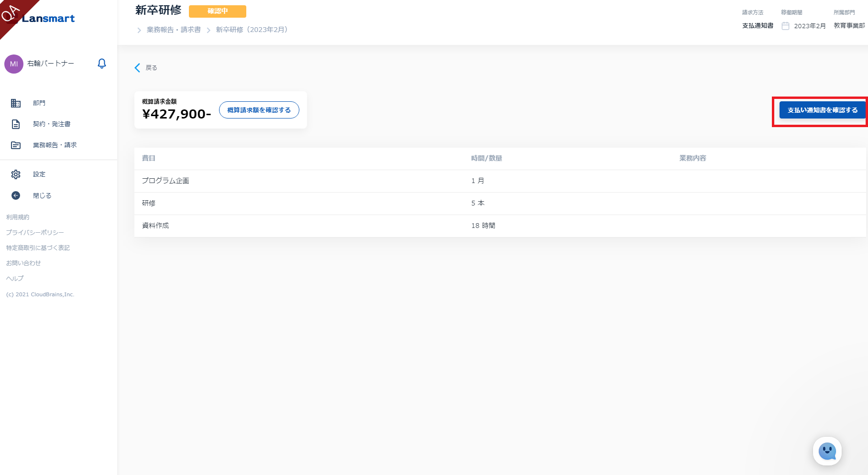Click 支払い通知書を確認する button
Image resolution: width=868 pixels, height=475 pixels.
(x=823, y=110)
